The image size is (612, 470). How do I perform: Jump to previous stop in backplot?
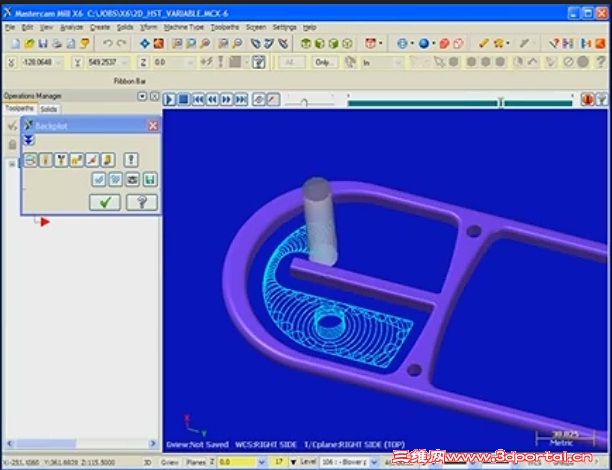click(198, 100)
